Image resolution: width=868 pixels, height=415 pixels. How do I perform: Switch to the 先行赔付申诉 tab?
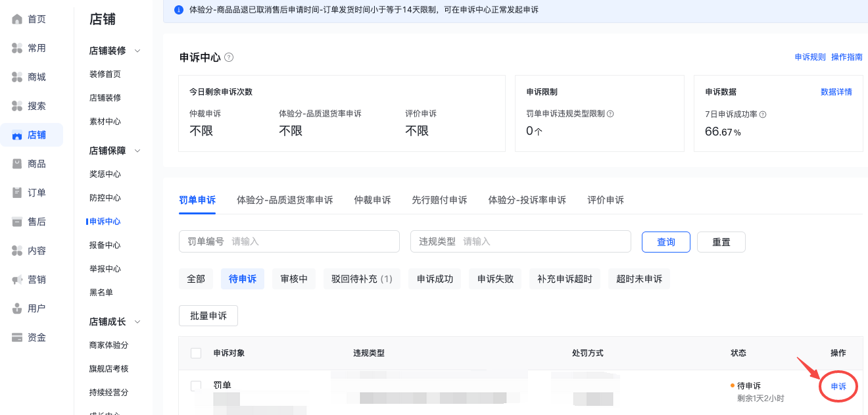click(439, 200)
